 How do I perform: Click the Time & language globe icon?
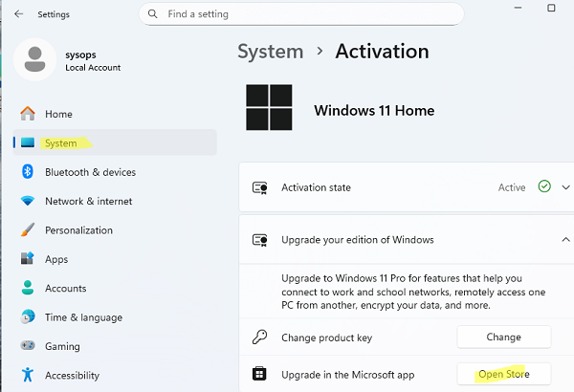click(x=28, y=316)
